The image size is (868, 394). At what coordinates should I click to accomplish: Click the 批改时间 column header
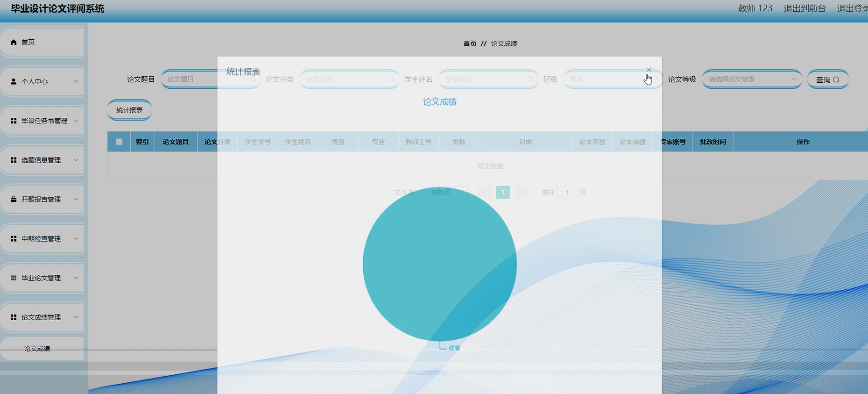tap(713, 142)
